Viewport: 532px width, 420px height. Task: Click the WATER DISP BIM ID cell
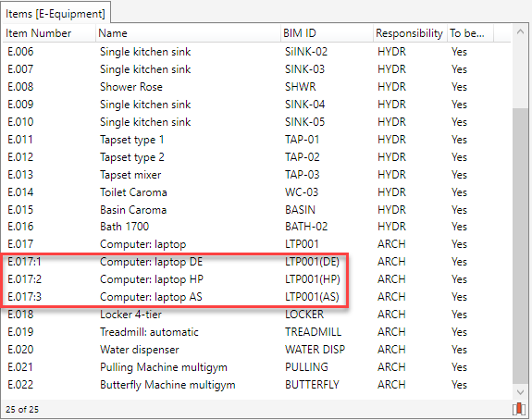tap(315, 350)
